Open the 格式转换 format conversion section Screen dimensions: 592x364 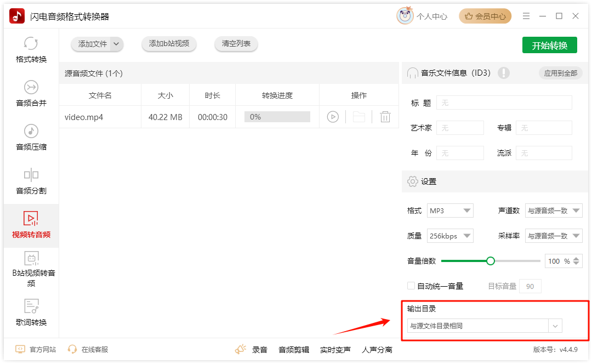point(31,50)
